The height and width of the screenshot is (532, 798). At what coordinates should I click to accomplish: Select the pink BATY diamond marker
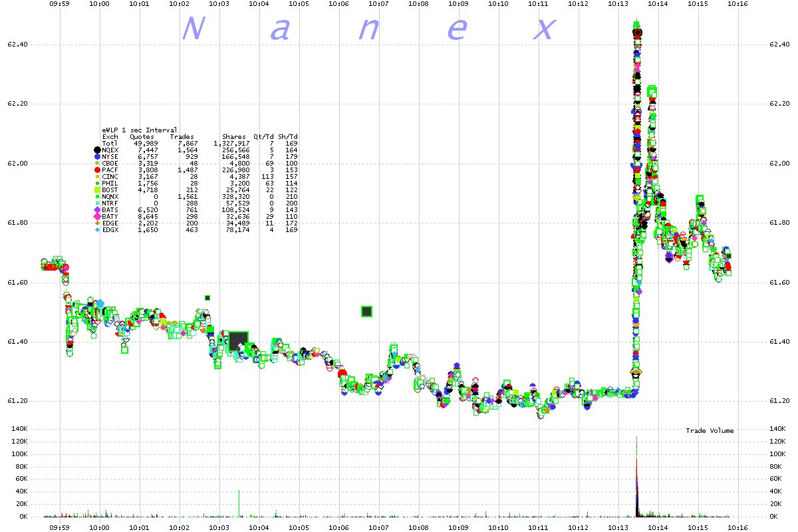(97, 216)
